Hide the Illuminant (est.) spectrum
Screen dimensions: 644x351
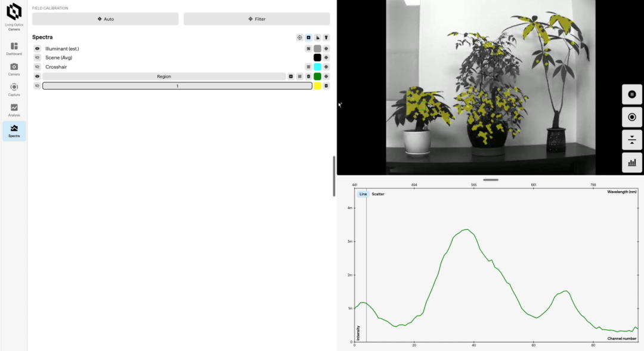coord(37,48)
